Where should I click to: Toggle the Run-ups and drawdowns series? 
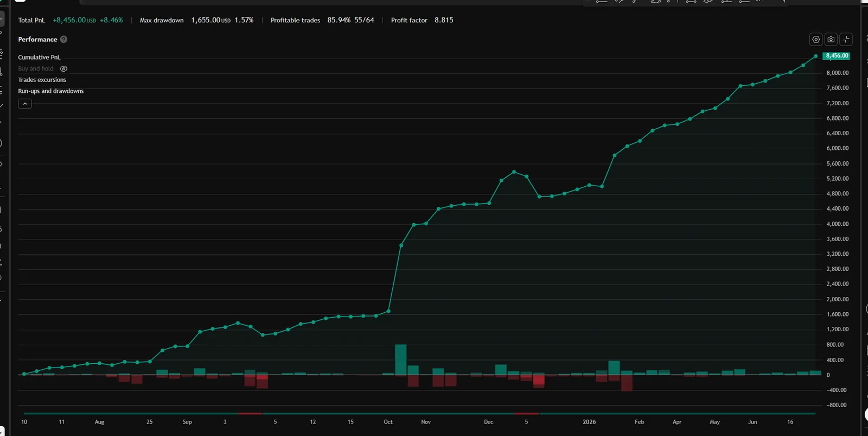coord(50,91)
